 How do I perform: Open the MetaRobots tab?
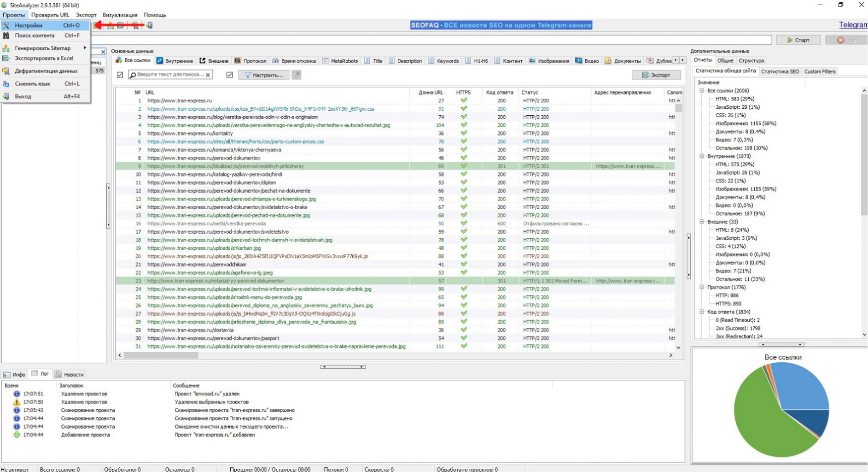340,61
